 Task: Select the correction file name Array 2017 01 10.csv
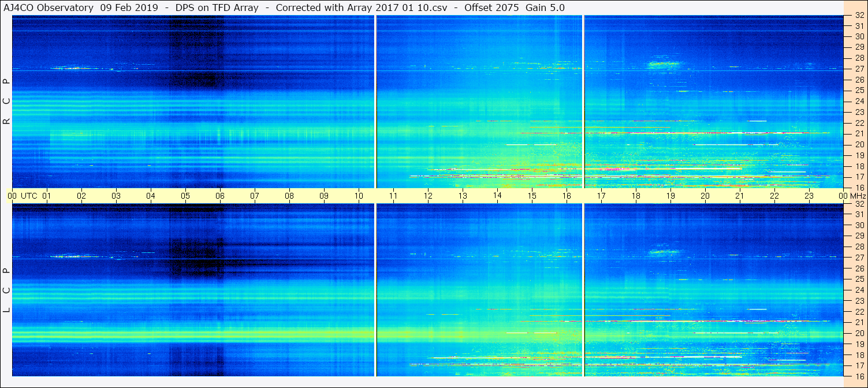[398, 8]
